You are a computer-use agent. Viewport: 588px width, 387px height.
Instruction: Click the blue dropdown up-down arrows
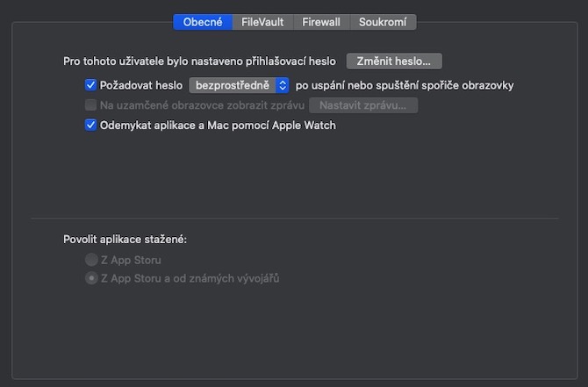282,85
